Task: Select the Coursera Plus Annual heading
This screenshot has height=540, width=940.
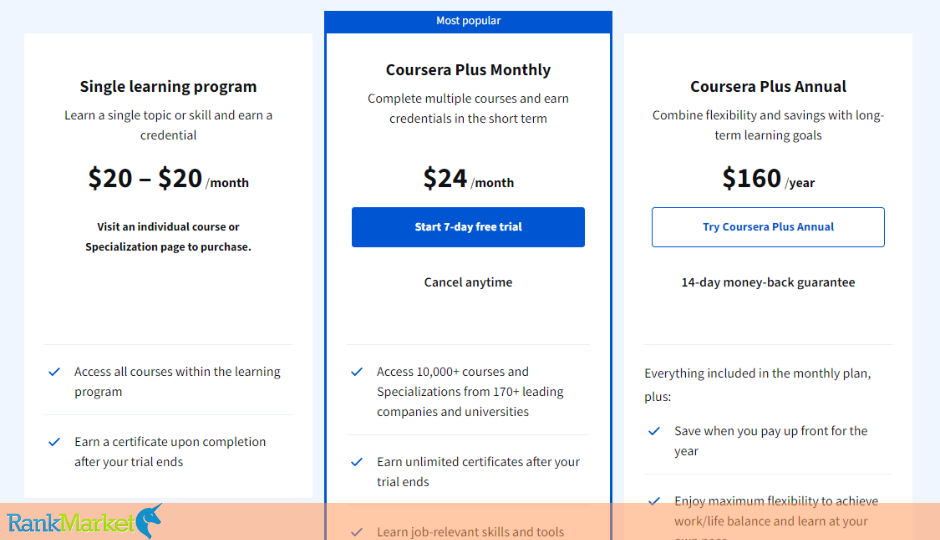Action: [x=768, y=87]
